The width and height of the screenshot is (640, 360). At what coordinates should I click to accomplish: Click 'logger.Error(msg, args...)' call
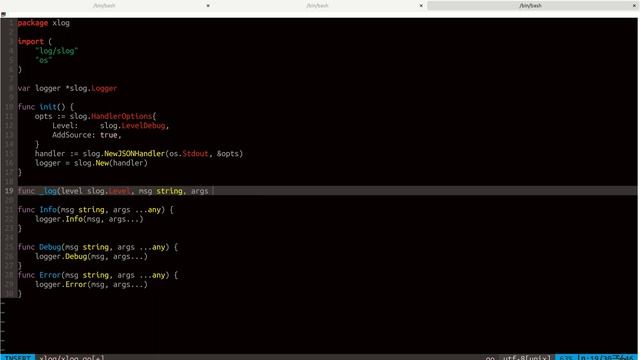(x=91, y=284)
